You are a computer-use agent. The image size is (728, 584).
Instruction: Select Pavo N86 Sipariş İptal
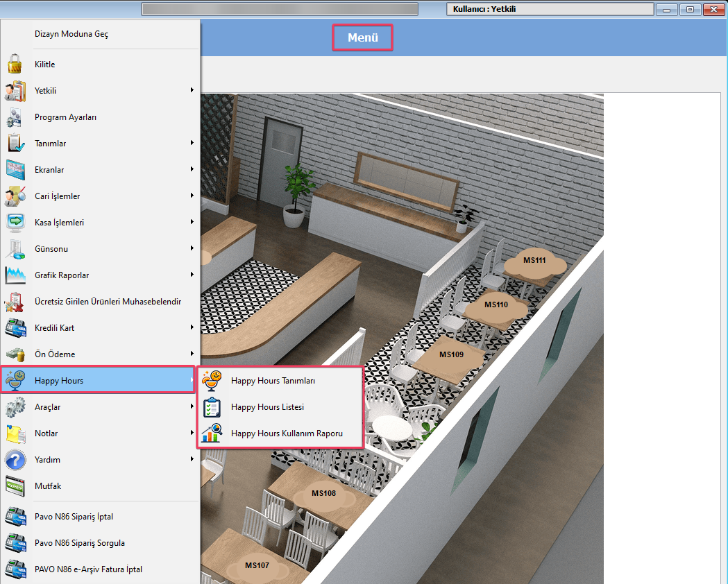click(74, 517)
